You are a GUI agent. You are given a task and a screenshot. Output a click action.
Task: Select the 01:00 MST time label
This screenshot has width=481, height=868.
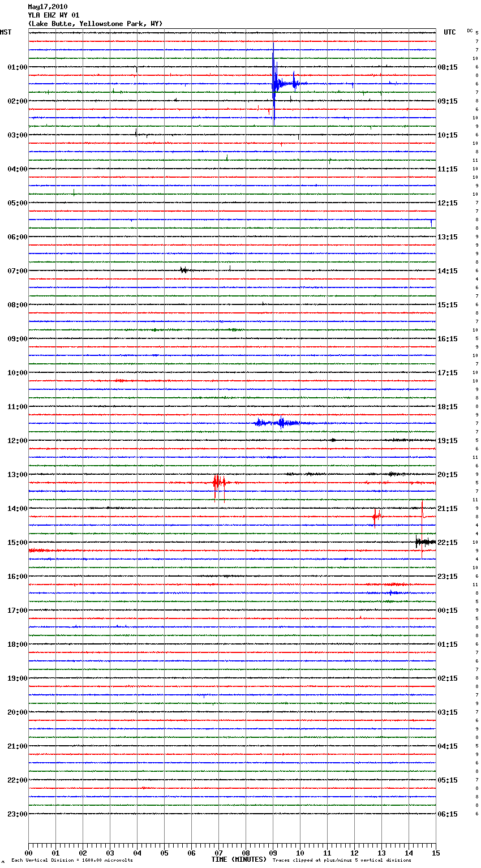(x=17, y=67)
